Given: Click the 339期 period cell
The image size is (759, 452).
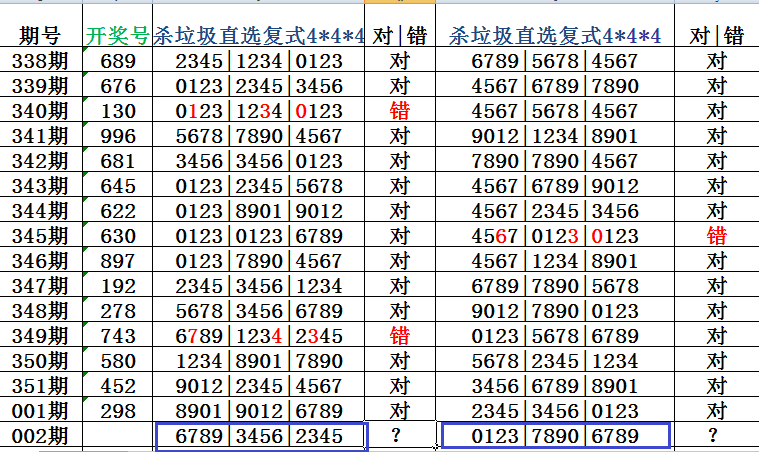Looking at the screenshot, I should click(x=41, y=85).
